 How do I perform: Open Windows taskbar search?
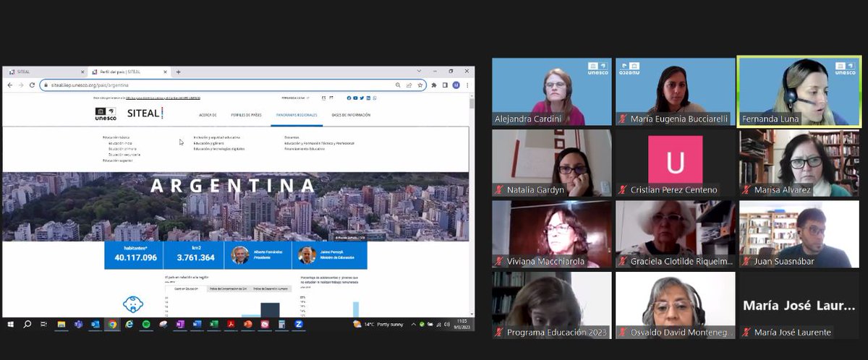click(x=27, y=325)
